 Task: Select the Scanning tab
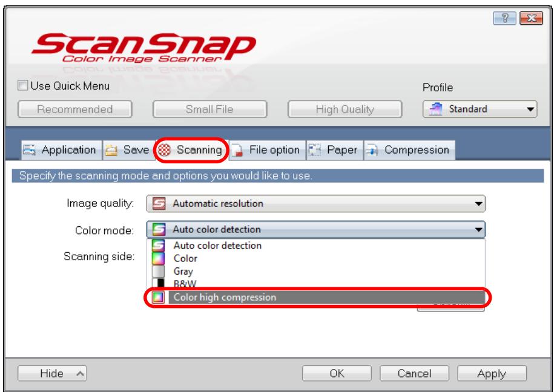(192, 150)
